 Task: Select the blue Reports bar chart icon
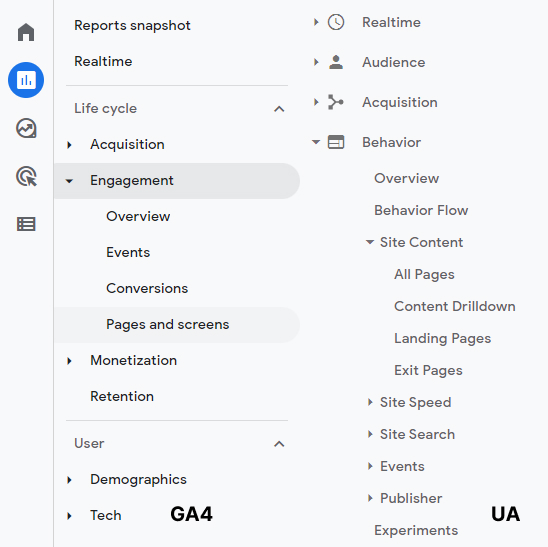tap(26, 80)
